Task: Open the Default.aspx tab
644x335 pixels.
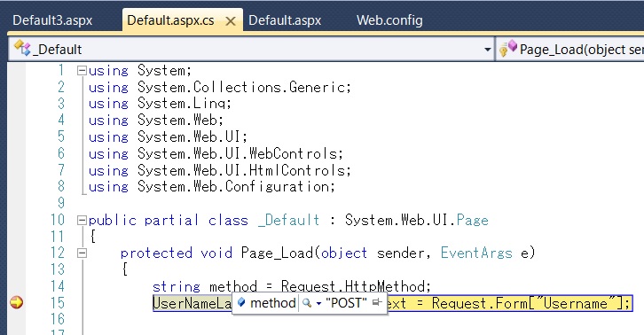Action: pos(285,20)
